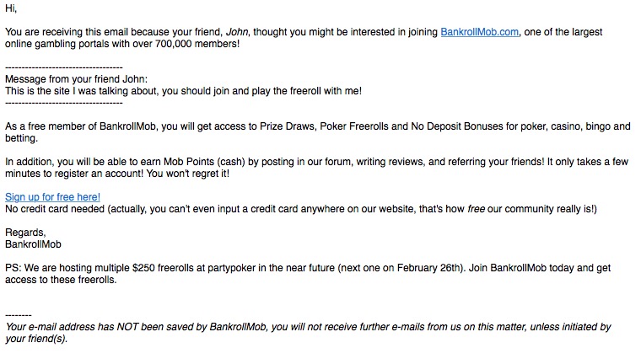Click the 'BankrollMob' signature line
The width and height of the screenshot is (641, 364).
pos(33,244)
